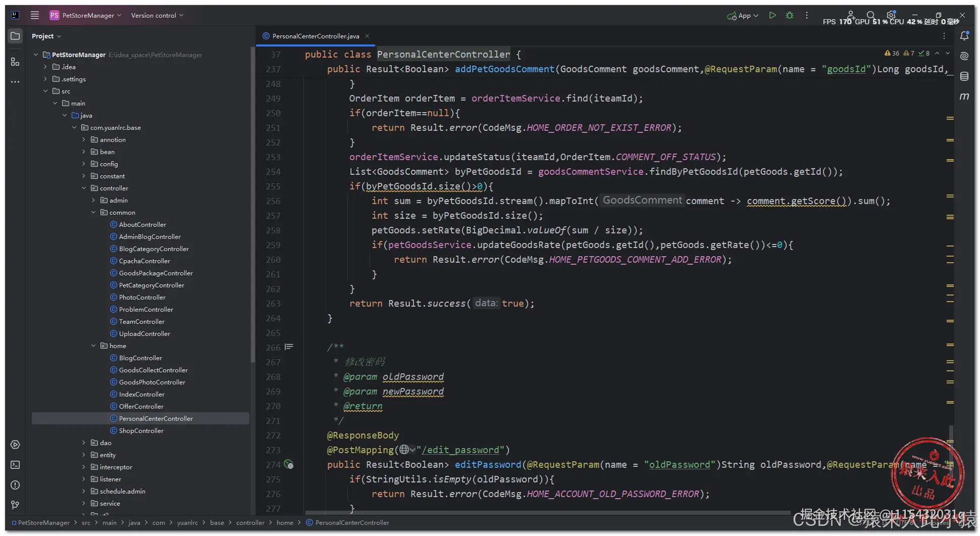This screenshot has width=980, height=536.
Task: Click the globe URL icon before /edit_password
Action: click(404, 450)
